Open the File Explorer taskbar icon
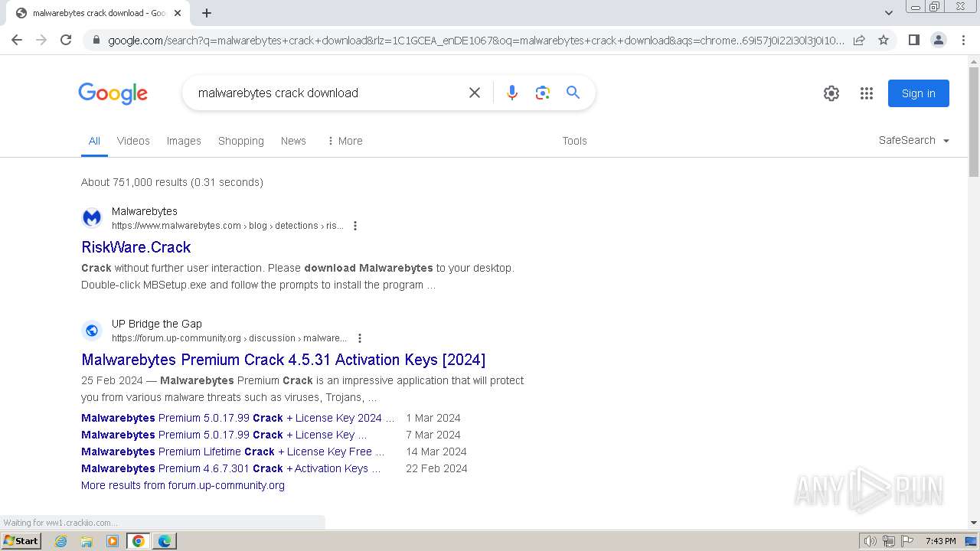This screenshot has height=551, width=980. click(87, 541)
